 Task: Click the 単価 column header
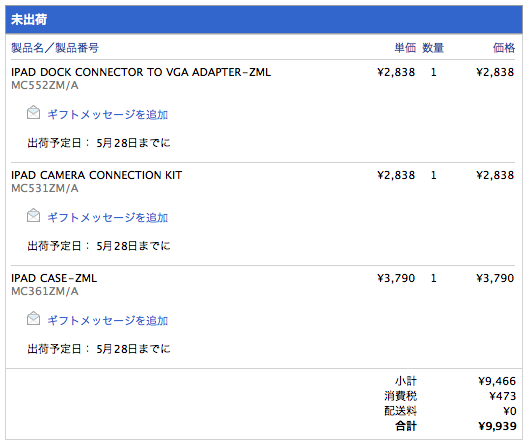click(x=405, y=48)
